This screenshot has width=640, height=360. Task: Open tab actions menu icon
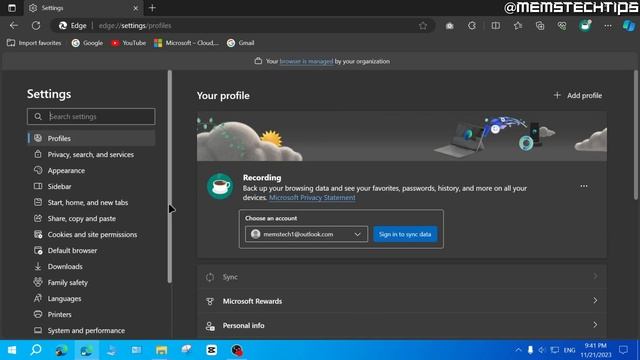pyautogui.click(x=12, y=8)
